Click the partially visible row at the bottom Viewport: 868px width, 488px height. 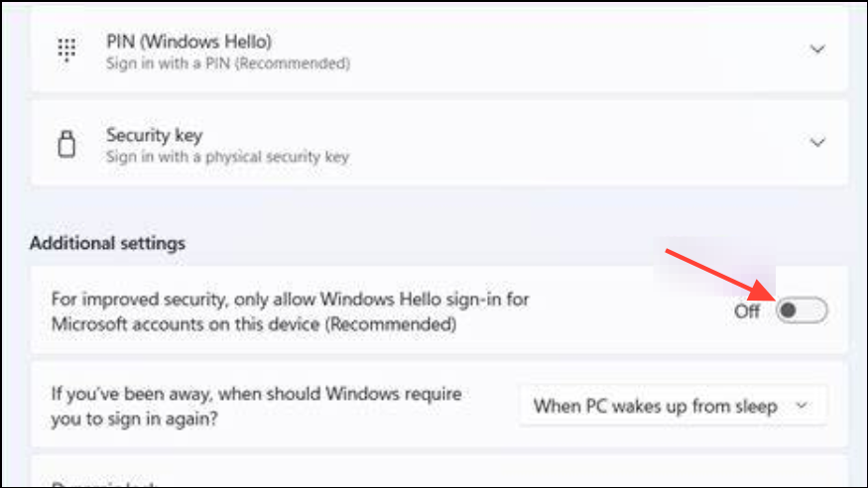[439, 471]
